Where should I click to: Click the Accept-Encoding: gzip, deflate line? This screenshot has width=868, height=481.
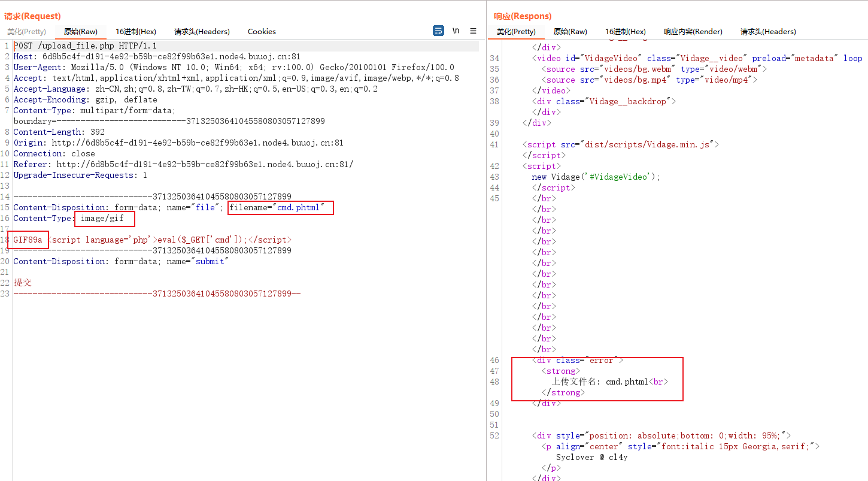coord(85,100)
